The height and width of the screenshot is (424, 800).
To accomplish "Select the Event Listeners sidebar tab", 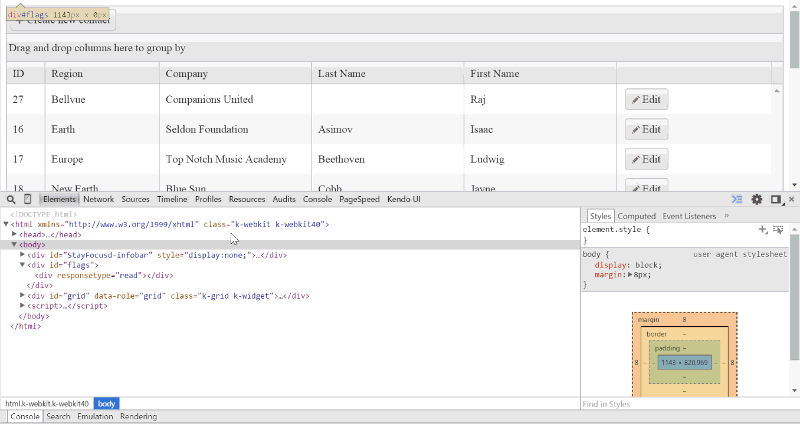I will tap(689, 216).
